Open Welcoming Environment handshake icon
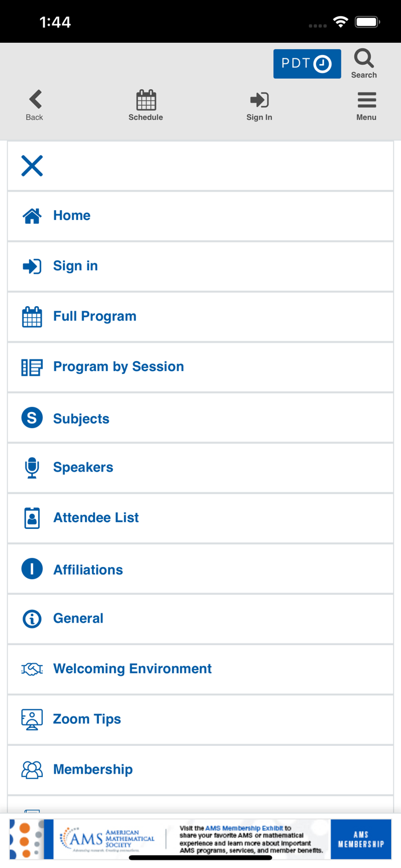401x868 pixels. tap(32, 669)
